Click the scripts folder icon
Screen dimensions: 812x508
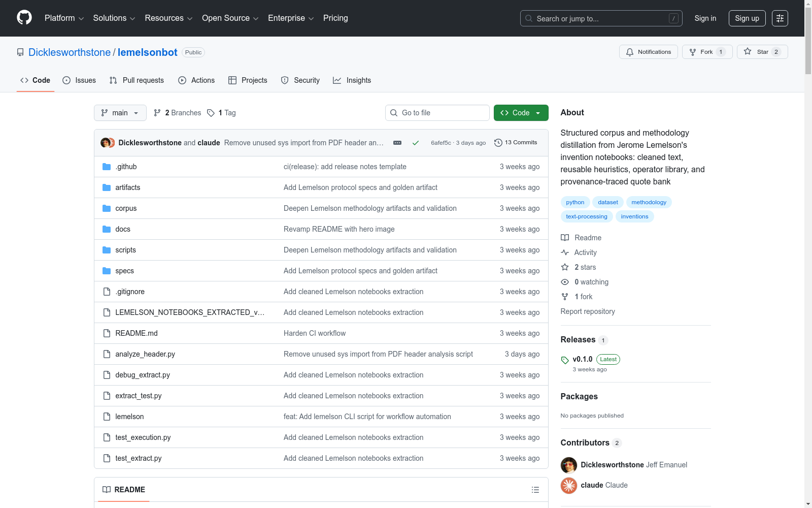click(107, 250)
